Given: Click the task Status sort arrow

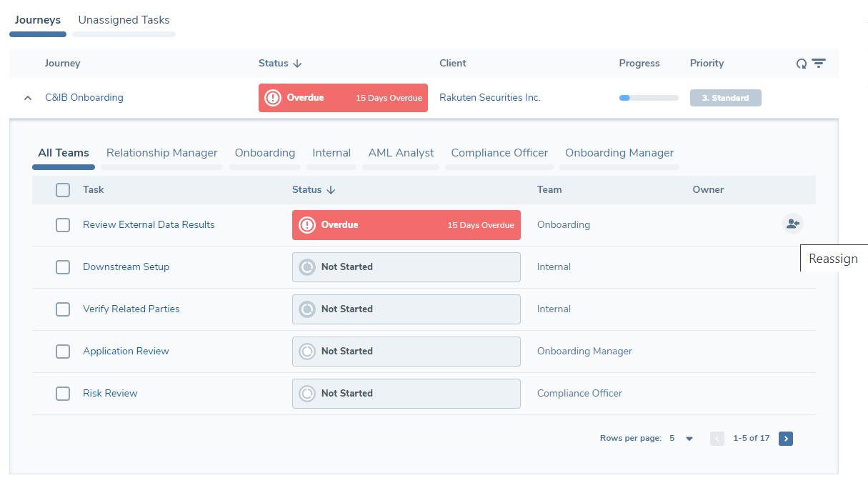Looking at the screenshot, I should pyautogui.click(x=331, y=190).
